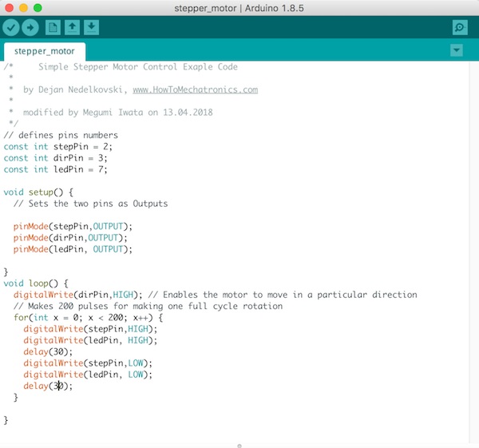Click 'digitalWrite(ledPin, HIGH);' line
The image size is (479, 448).
[x=90, y=340]
